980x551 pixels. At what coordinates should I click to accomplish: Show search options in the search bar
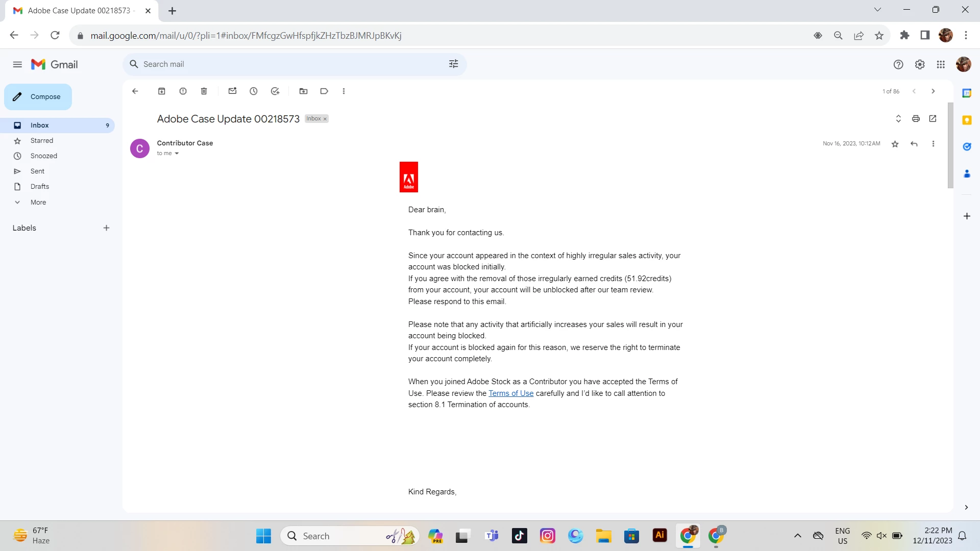coord(453,64)
